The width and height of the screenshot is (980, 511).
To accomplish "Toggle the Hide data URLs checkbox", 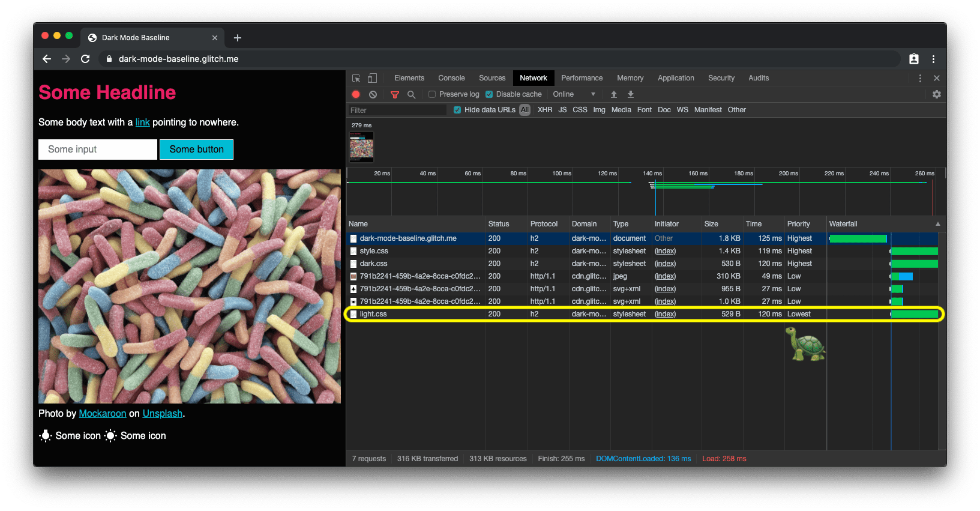I will tap(457, 110).
